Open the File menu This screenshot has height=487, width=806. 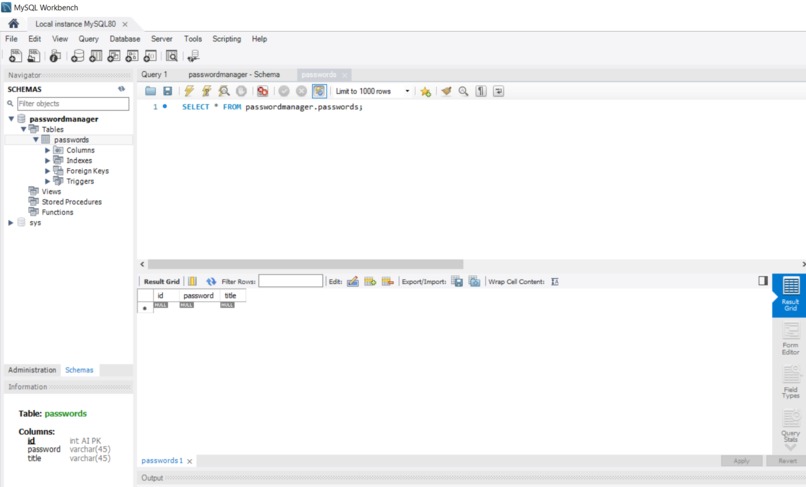pos(11,39)
